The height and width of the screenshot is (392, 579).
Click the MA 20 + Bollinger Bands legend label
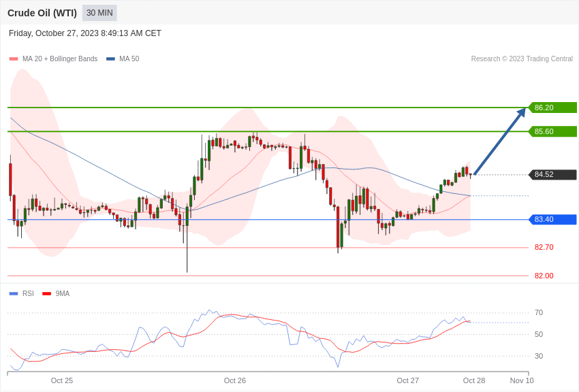(x=60, y=59)
